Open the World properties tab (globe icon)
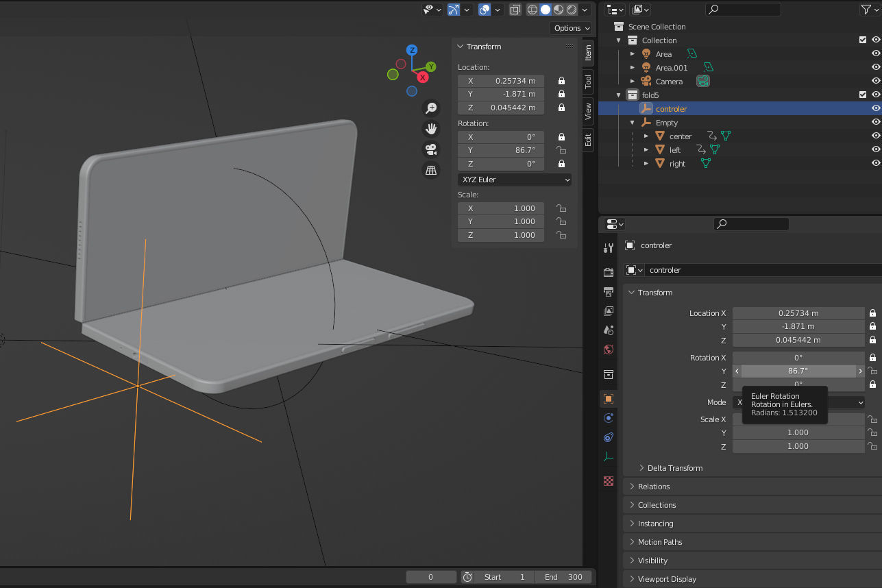The width and height of the screenshot is (882, 588). (608, 350)
